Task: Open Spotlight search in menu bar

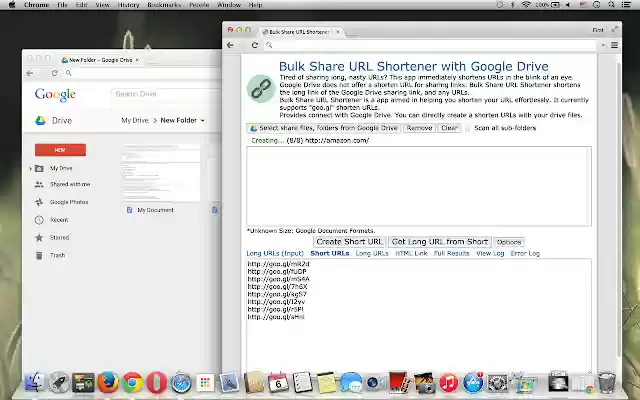Action: click(x=611, y=5)
